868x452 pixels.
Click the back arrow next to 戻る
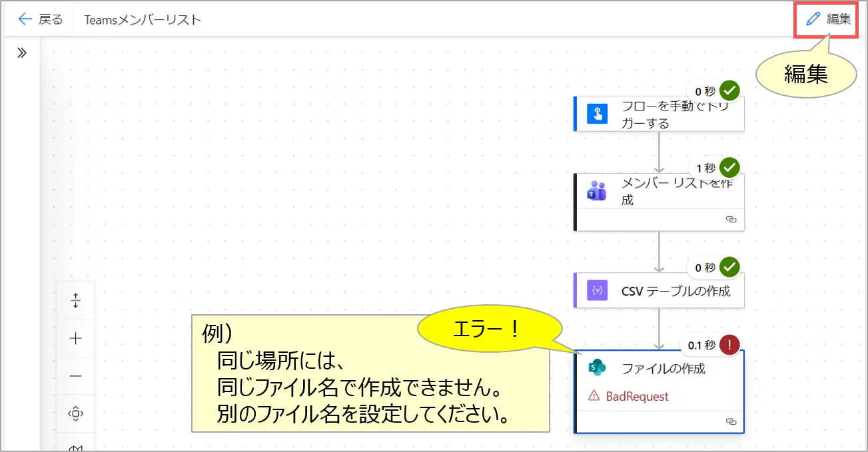[x=25, y=19]
